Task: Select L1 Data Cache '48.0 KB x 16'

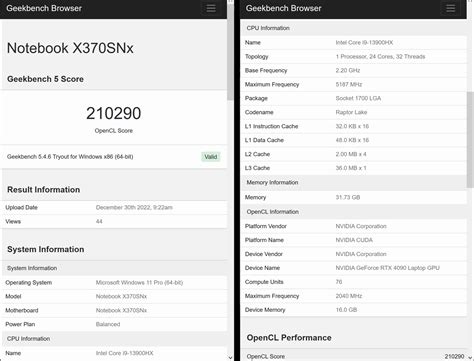Action: pyautogui.click(x=352, y=140)
